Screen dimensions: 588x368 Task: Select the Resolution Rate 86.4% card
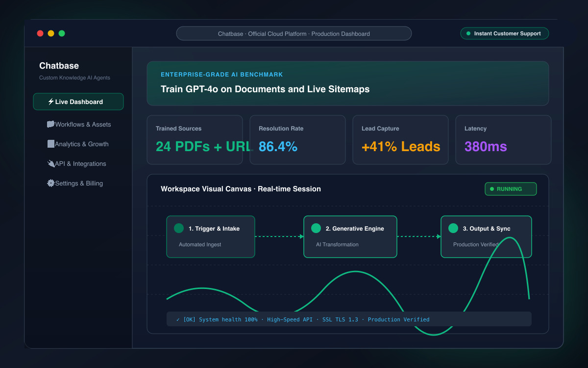point(297,140)
